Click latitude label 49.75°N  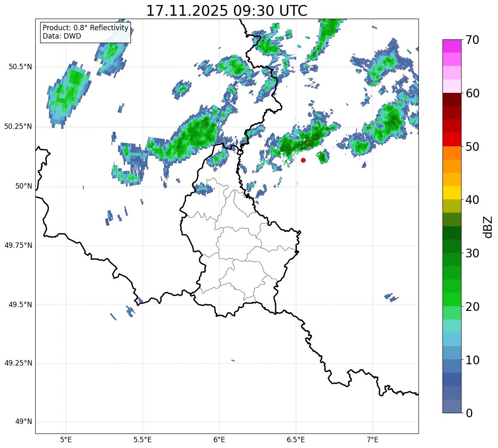pos(18,245)
